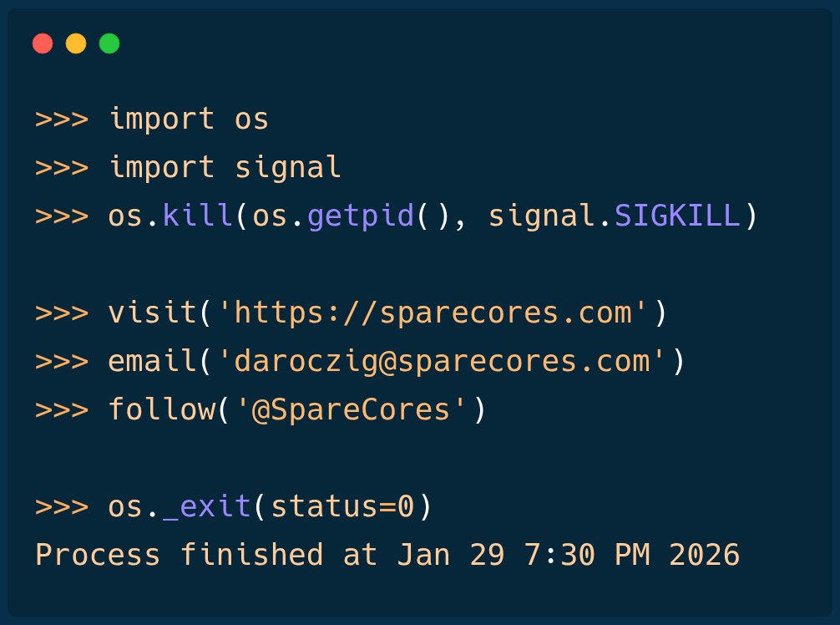Click the 'https://sparecores.com' URL string
The width and height of the screenshot is (840, 625).
tap(433, 312)
